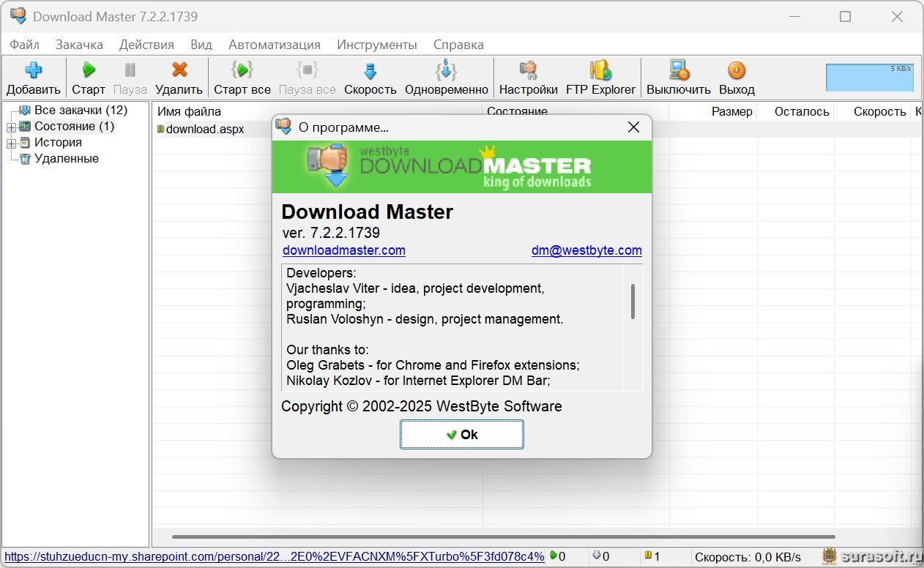Open the Инструменты menu
The width and height of the screenshot is (924, 568).
(x=376, y=45)
